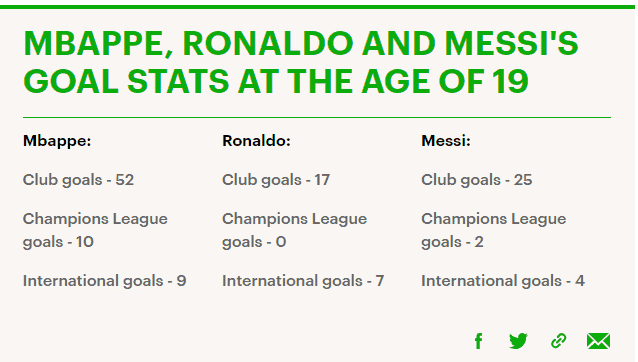Click Mbappe's Champions League goals - 10 text
Image resolution: width=638 pixels, height=362 pixels.
pos(95,230)
